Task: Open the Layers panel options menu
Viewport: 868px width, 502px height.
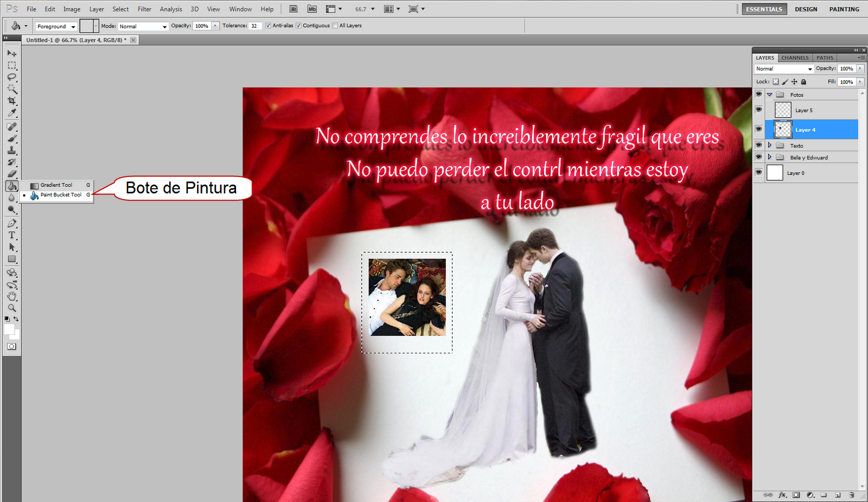Action: click(861, 58)
